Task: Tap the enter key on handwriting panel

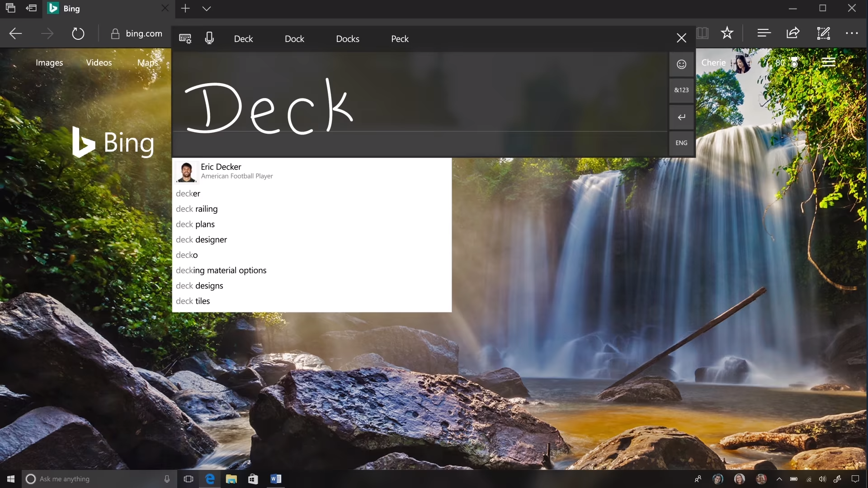Action: [681, 117]
